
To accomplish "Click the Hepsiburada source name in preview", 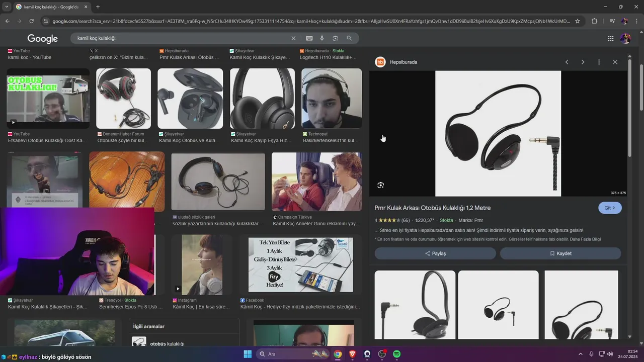I will [404, 62].
